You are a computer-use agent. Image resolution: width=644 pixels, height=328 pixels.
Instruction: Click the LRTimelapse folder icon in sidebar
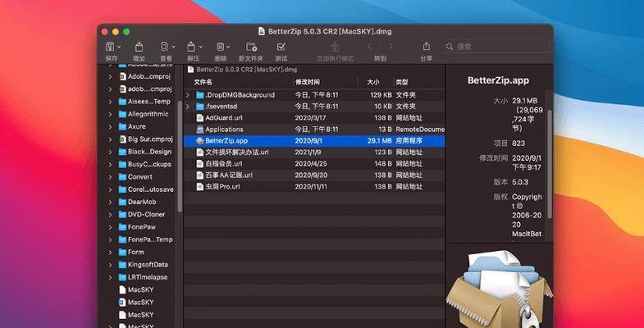[122, 277]
